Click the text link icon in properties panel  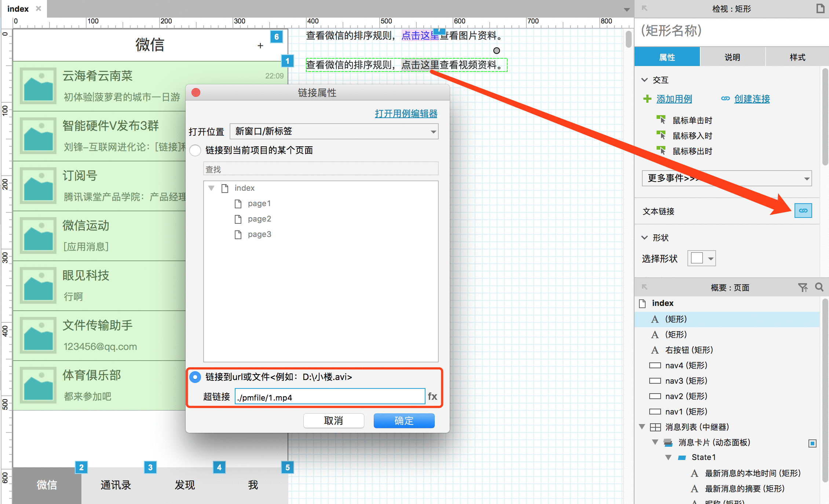coord(803,211)
